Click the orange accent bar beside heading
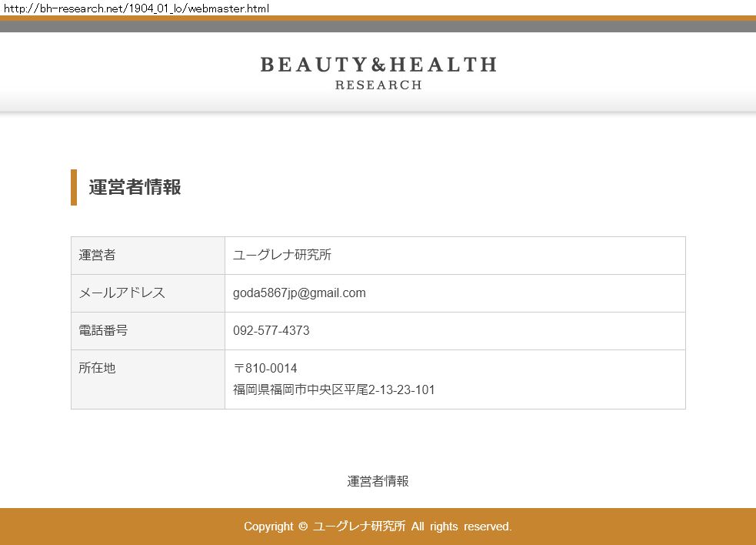The height and width of the screenshot is (545, 756). pos(74,187)
